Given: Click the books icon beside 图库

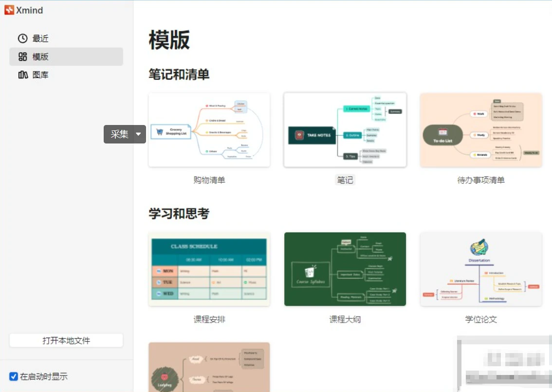Looking at the screenshot, I should pyautogui.click(x=23, y=74).
